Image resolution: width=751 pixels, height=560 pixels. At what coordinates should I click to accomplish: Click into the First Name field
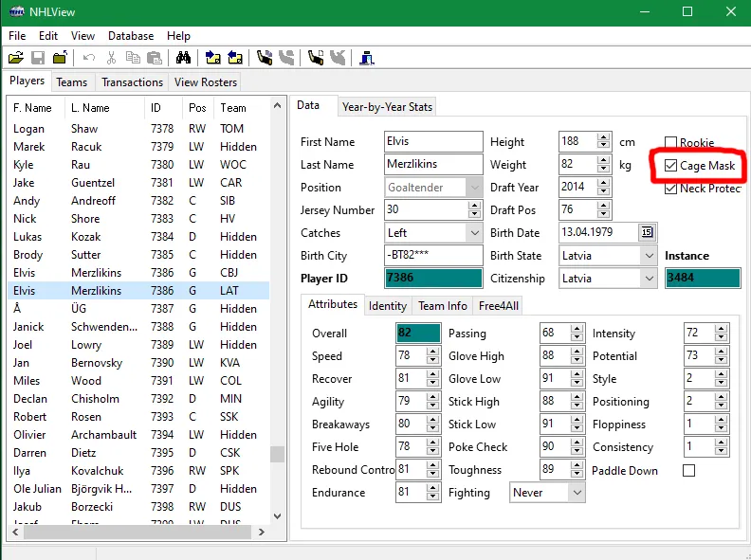(x=433, y=142)
